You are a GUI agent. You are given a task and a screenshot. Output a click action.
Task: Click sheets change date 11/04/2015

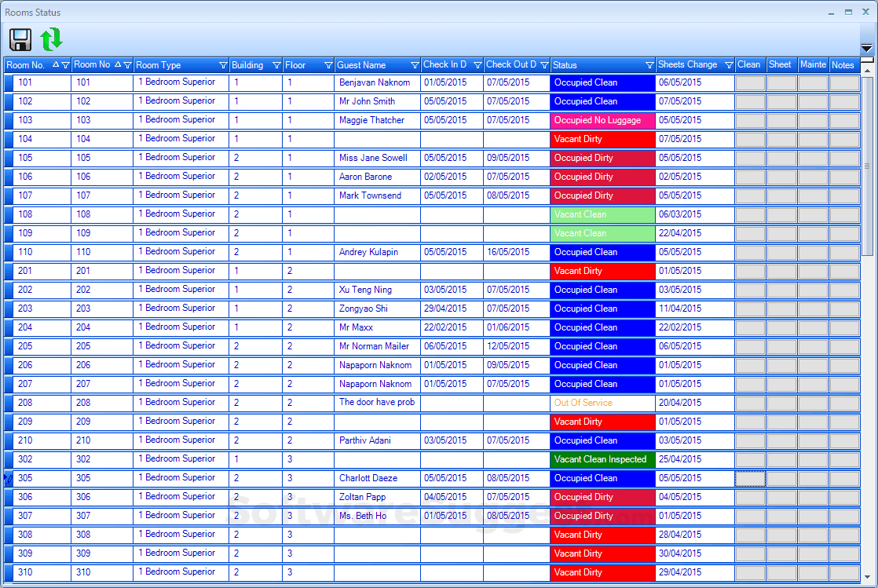(x=680, y=309)
